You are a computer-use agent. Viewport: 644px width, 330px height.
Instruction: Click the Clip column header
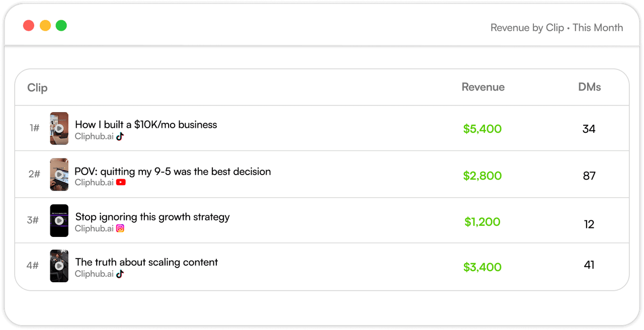[37, 88]
